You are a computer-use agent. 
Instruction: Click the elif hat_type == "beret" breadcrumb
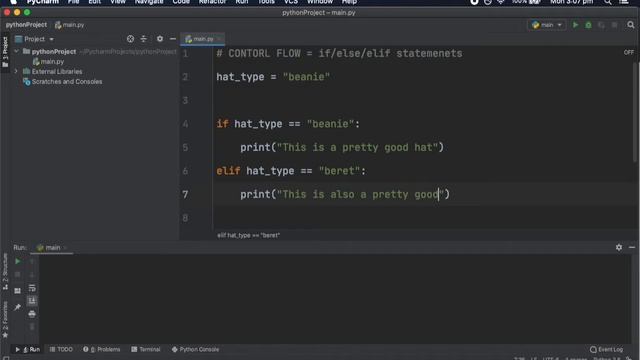(248, 236)
